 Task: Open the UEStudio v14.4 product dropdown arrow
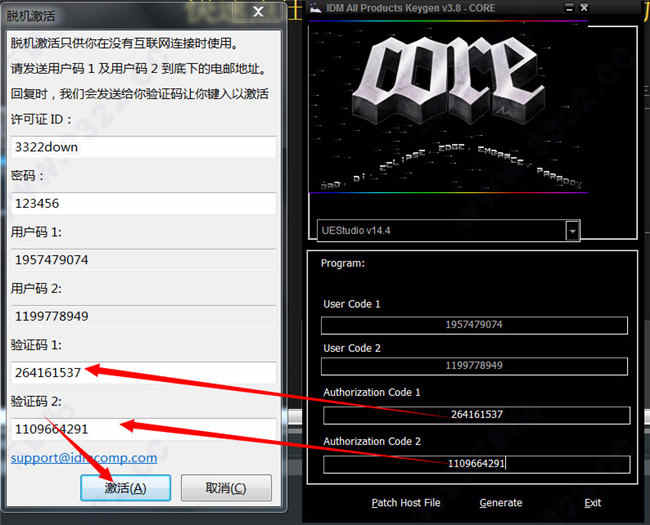tap(572, 231)
